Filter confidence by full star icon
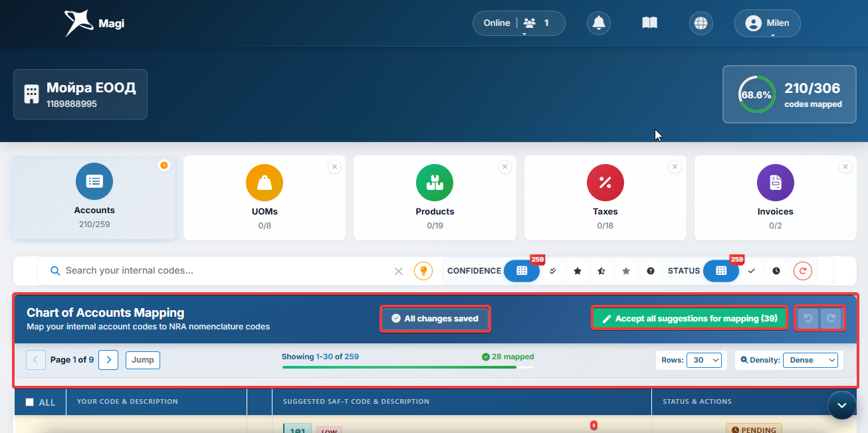The image size is (868, 433). pos(577,271)
